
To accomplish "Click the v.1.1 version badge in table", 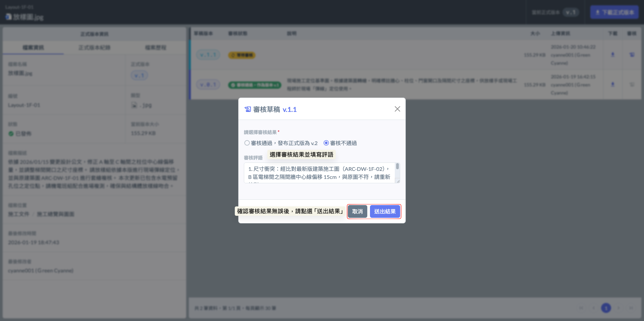I will point(208,55).
